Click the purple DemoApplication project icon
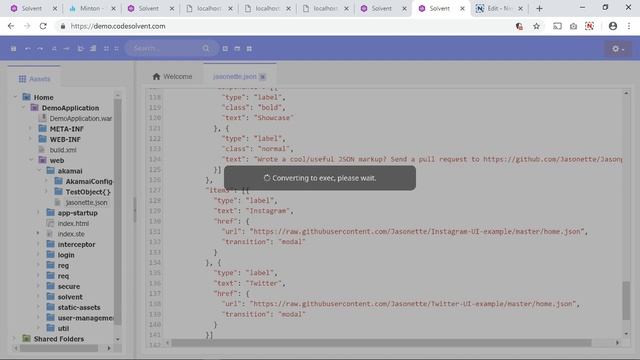Image resolution: width=640 pixels, height=360 pixels. pos(35,107)
